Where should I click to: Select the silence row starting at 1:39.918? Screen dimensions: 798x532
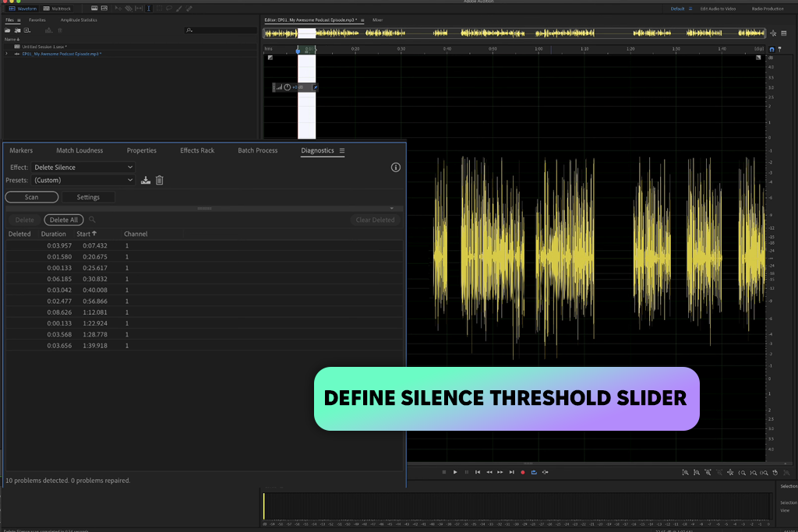click(x=204, y=346)
